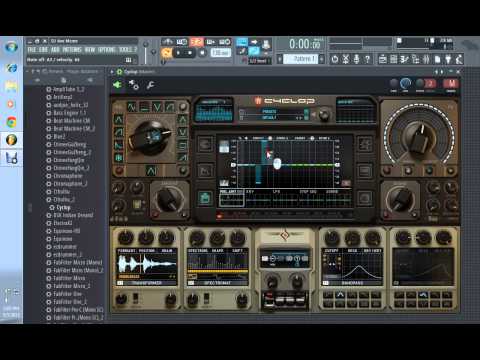
Task: Open the plugin picker plug icon in toolbar
Action: point(448,59)
